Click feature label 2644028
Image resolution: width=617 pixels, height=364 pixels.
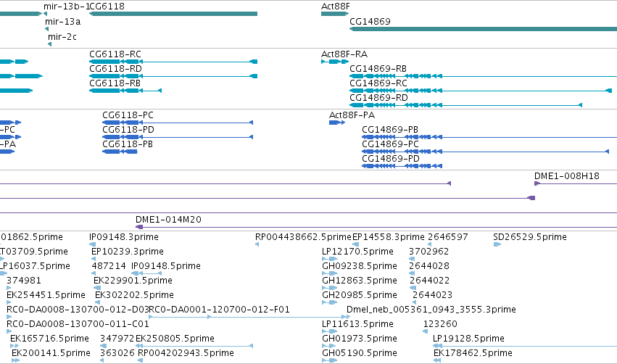pyautogui.click(x=429, y=266)
